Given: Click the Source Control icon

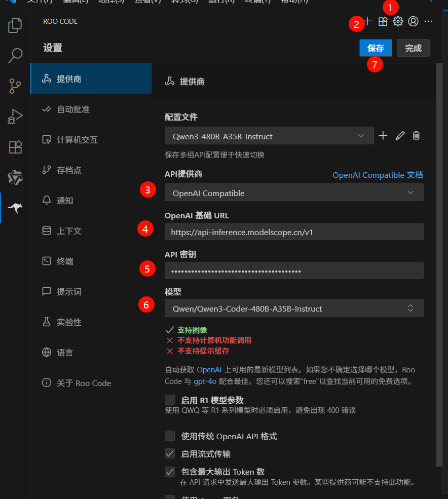Looking at the screenshot, I should 15,86.
